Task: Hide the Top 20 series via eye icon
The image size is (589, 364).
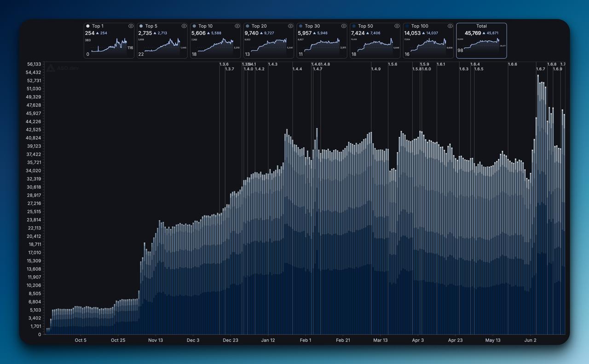Action: click(290, 26)
